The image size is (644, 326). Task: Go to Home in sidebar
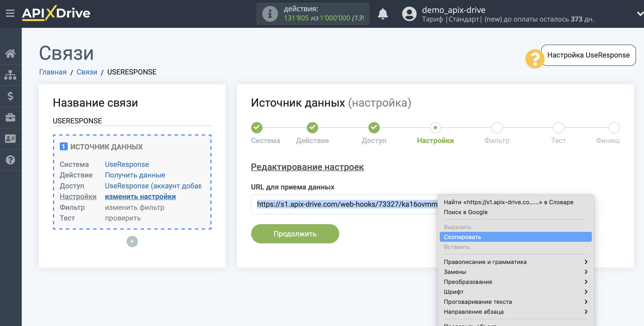[10, 53]
